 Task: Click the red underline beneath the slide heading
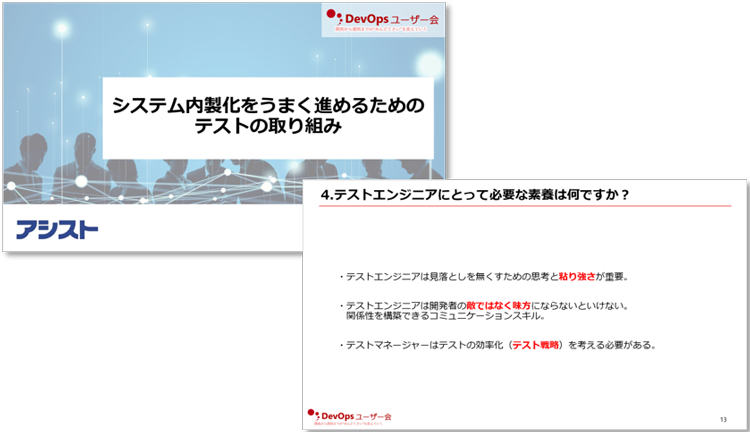(x=525, y=207)
